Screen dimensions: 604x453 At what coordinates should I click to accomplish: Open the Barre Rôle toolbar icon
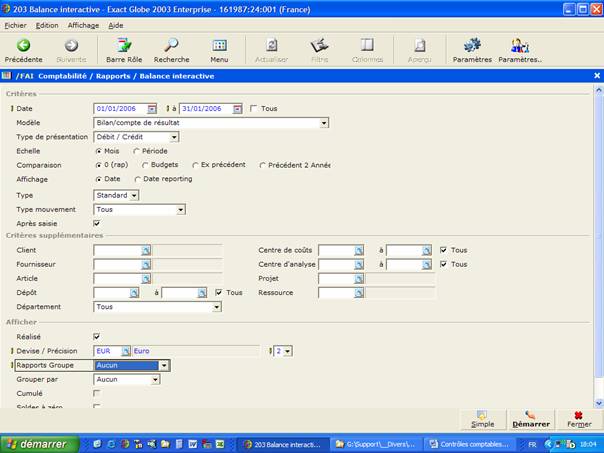(123, 46)
